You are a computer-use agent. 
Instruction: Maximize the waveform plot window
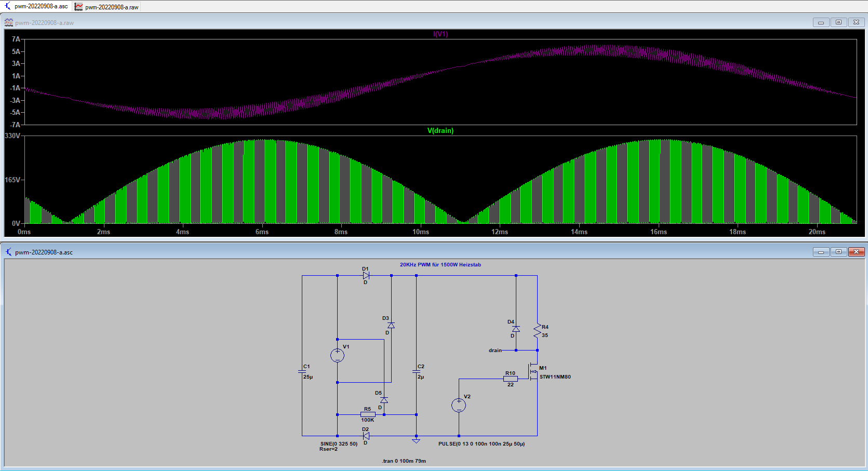(838, 22)
